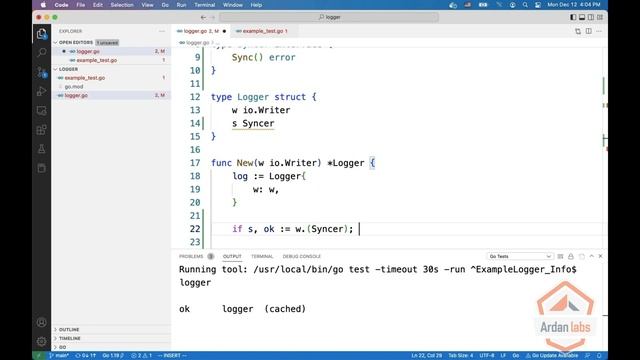Open the Extensions view
This screenshot has width=640, height=360.
click(42, 130)
